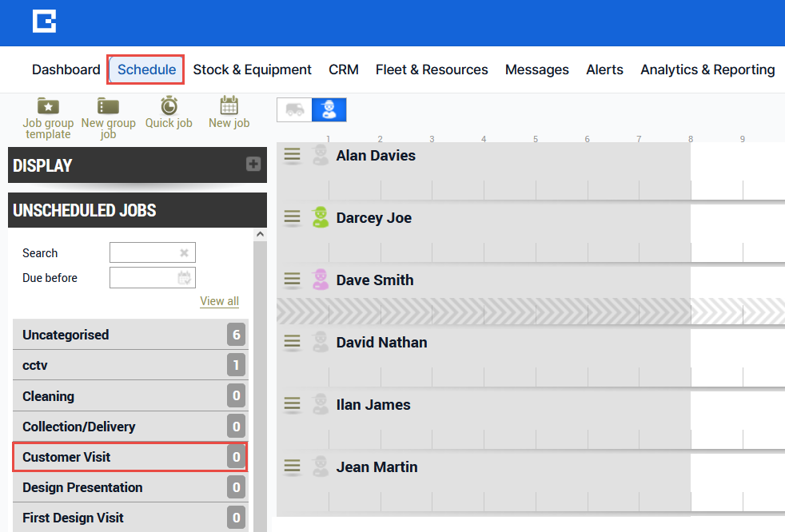Click the View all link

click(x=219, y=301)
